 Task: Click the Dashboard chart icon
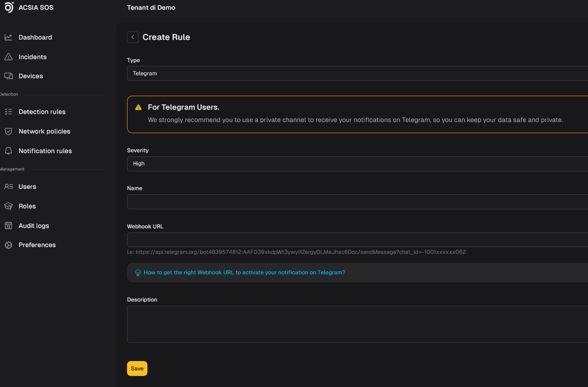8,37
